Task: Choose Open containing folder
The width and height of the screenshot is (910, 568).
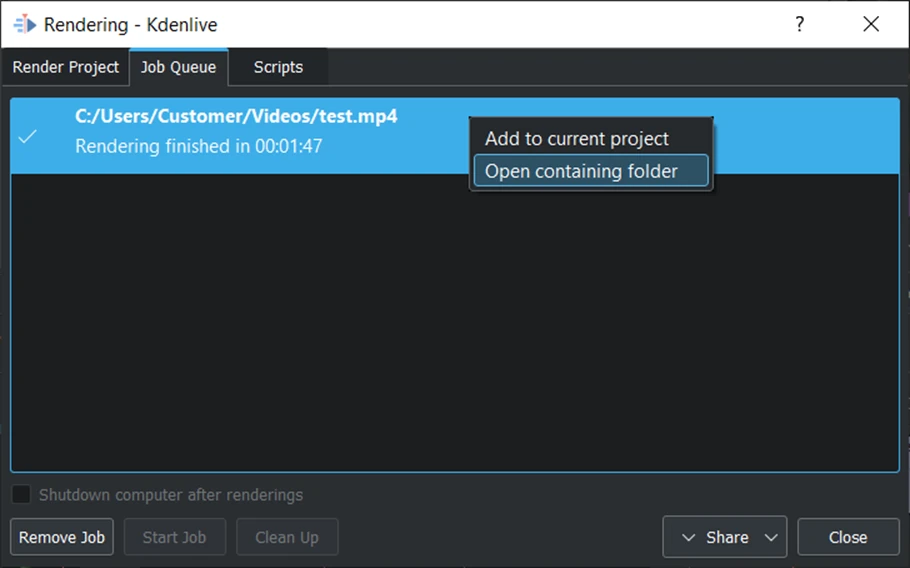Action: coord(591,171)
